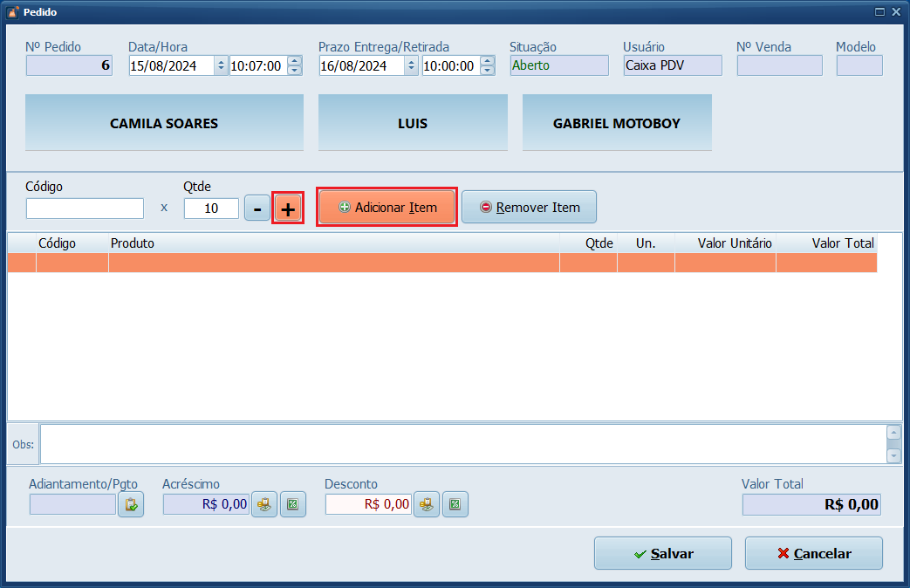Adjust the Prazo Entrega time spinner

pyautogui.click(x=488, y=65)
